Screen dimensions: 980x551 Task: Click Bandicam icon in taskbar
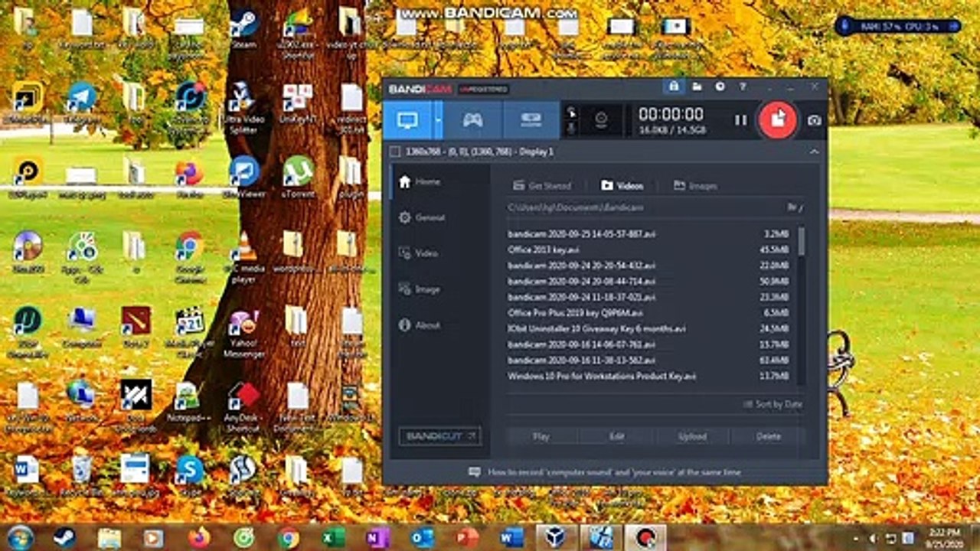pyautogui.click(x=645, y=537)
